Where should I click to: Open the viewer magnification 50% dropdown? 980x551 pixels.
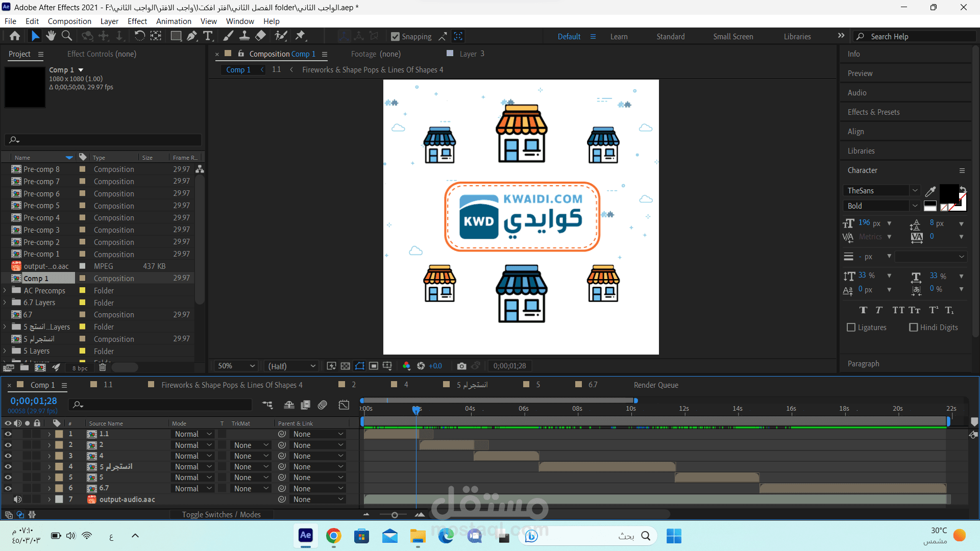(236, 366)
